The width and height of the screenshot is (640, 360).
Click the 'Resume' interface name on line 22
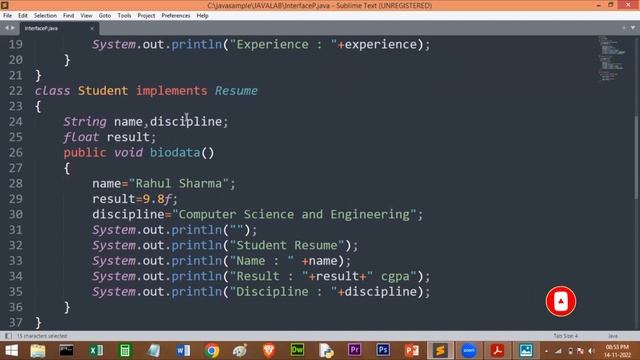(x=236, y=91)
